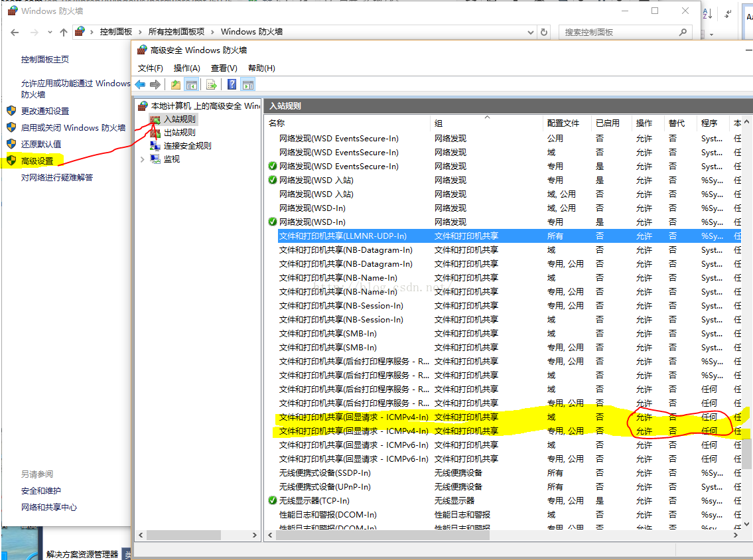This screenshot has width=753, height=560.
Task: Click rules list vertical scrollbar thumb
Action: 746,454
